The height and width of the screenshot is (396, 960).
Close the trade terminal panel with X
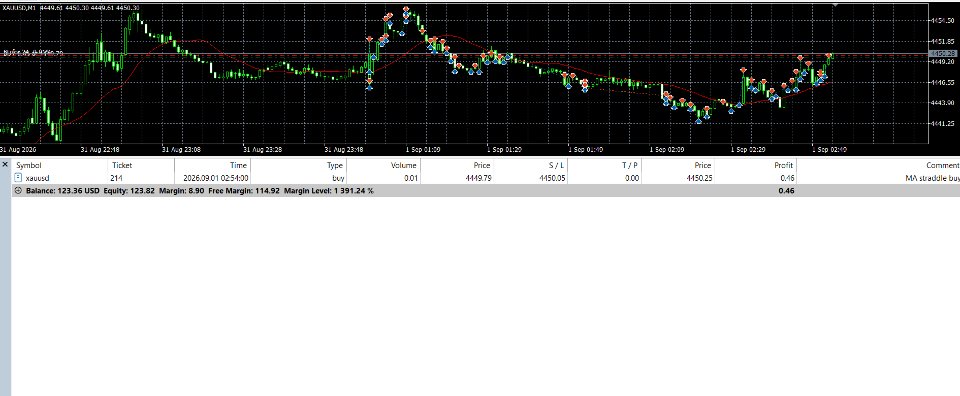point(5,165)
